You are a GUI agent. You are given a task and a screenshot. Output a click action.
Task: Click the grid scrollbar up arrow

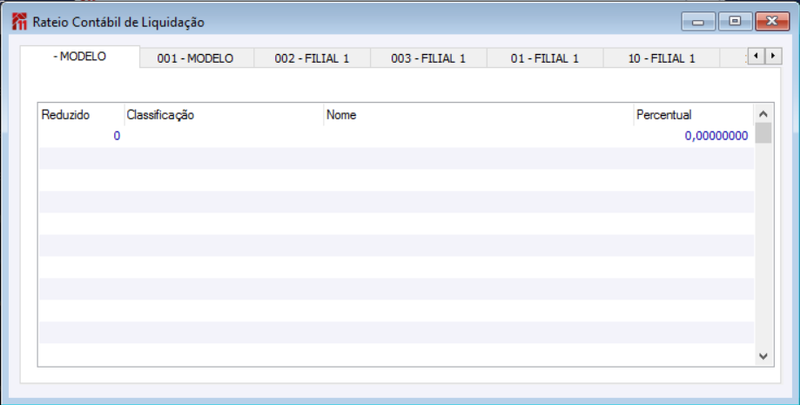[763, 114]
